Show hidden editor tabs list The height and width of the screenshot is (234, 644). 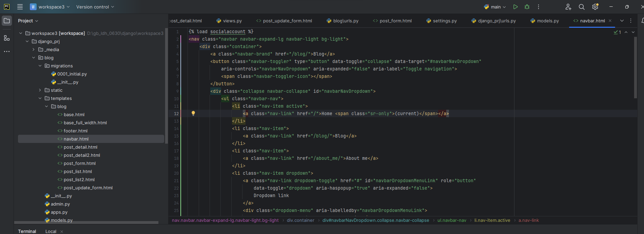622,21
